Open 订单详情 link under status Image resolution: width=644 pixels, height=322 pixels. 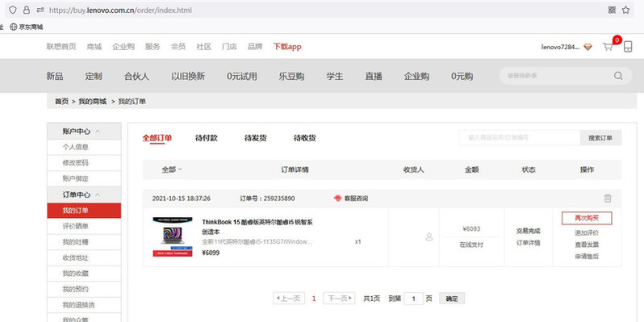pyautogui.click(x=528, y=243)
